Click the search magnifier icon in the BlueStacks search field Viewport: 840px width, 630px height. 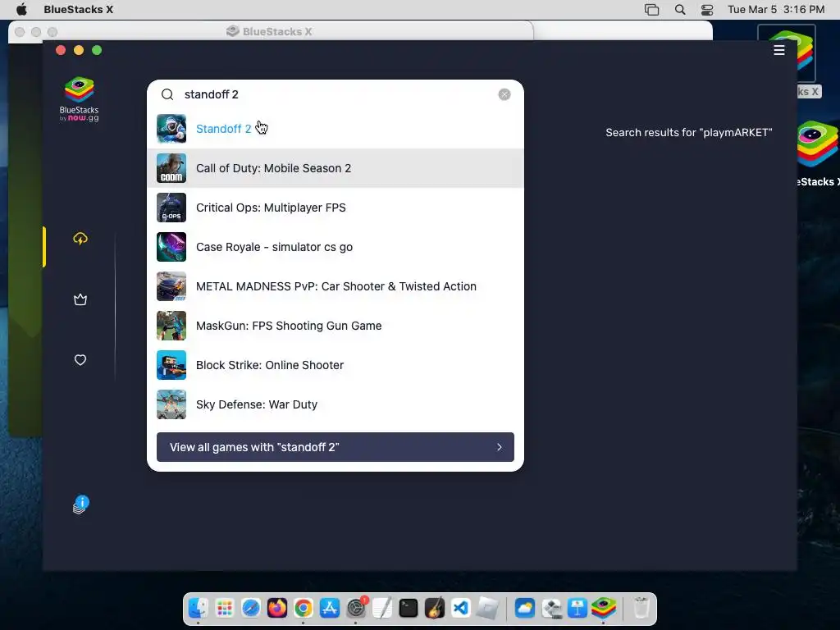pyautogui.click(x=167, y=95)
